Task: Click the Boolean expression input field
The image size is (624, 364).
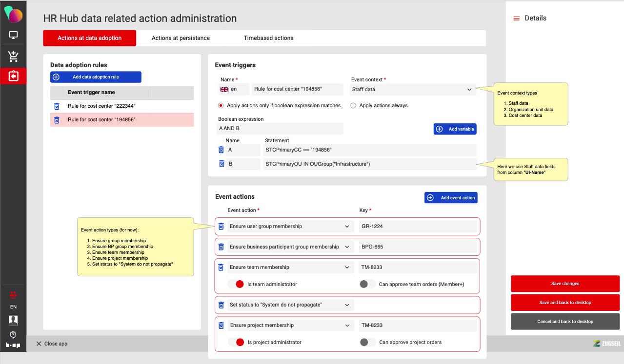Action: pyautogui.click(x=280, y=129)
